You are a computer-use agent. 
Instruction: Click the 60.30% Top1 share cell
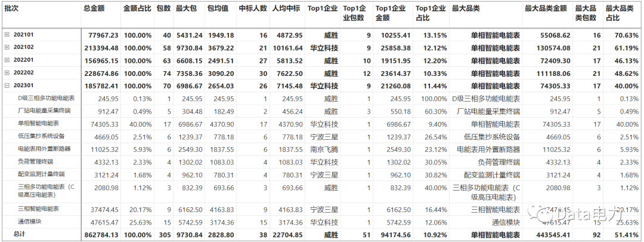pyautogui.click(x=436, y=111)
